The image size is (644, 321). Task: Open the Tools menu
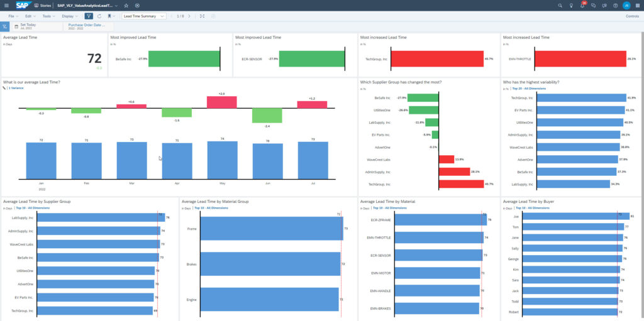[48, 16]
